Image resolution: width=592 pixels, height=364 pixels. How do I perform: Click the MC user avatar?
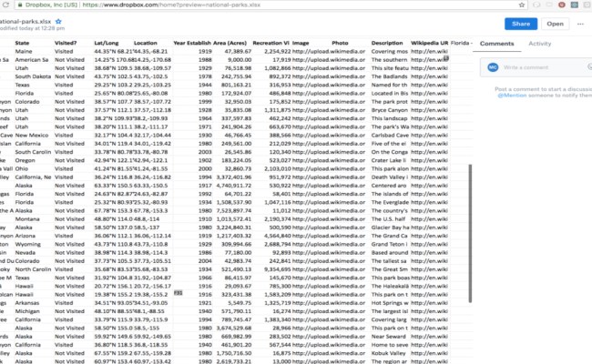click(x=493, y=67)
